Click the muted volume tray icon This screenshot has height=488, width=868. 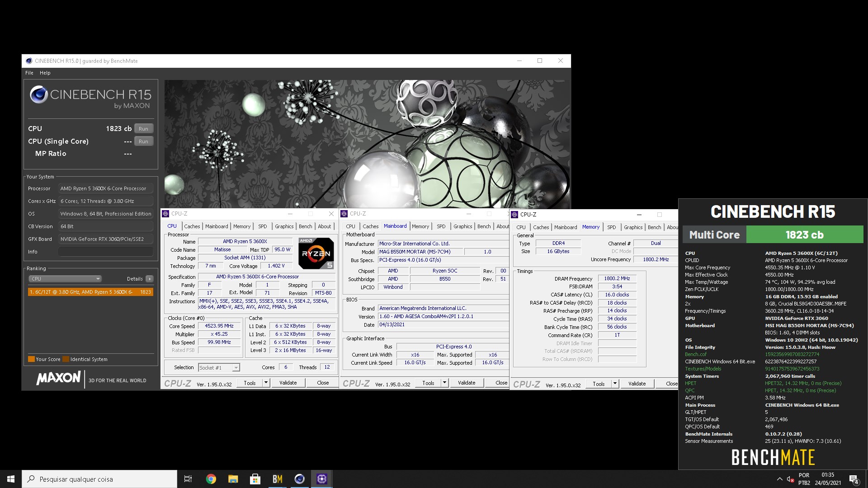pos(791,479)
